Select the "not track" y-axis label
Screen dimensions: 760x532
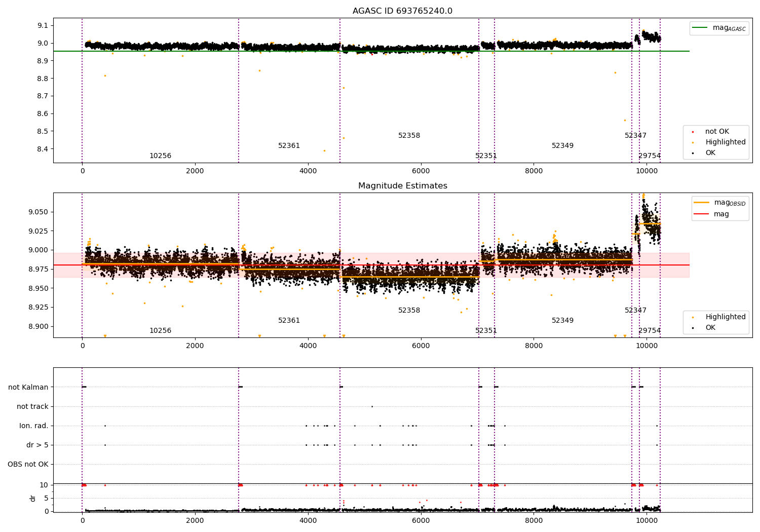click(32, 407)
